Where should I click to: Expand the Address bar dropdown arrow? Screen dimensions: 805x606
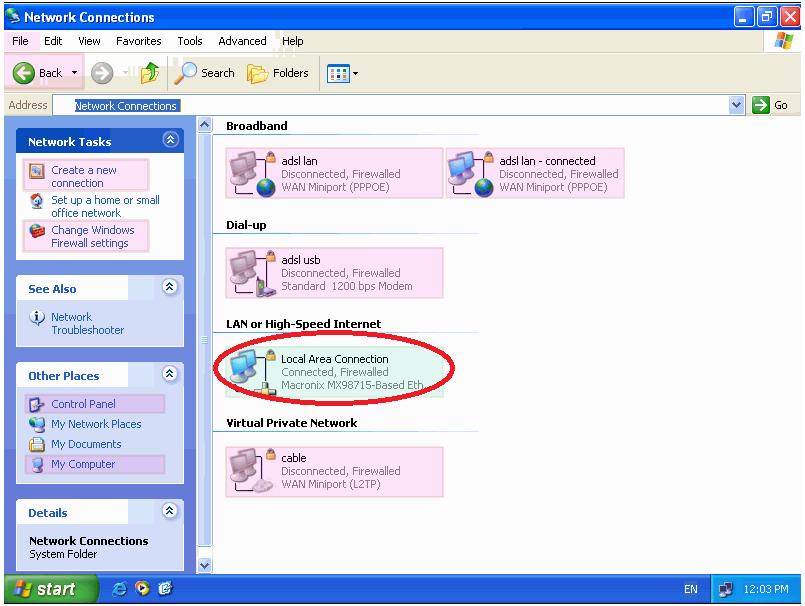737,105
